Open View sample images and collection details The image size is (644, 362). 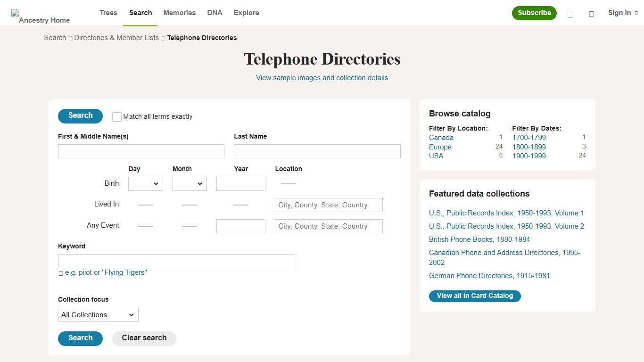click(322, 77)
